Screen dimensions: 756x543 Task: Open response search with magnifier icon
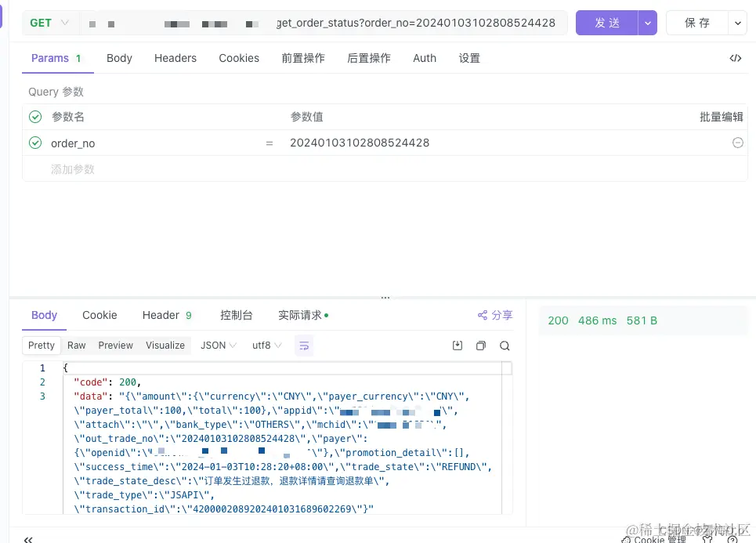505,345
